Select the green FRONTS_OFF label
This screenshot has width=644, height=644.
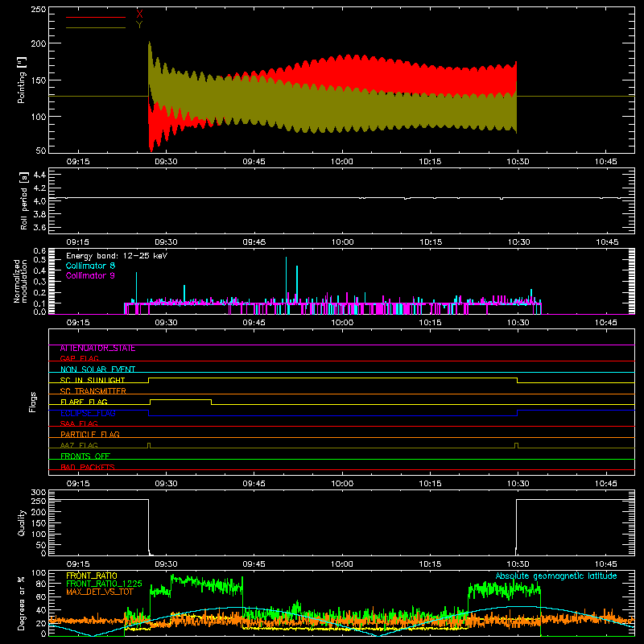pos(85,456)
